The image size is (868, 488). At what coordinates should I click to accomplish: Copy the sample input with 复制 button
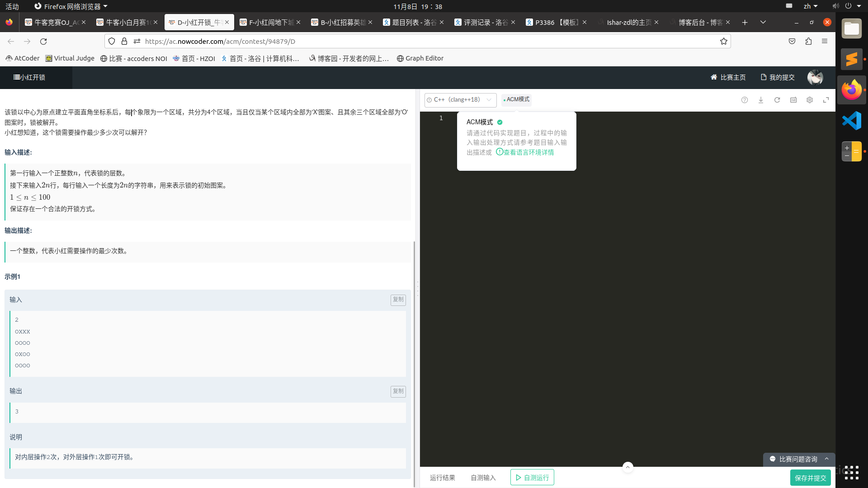point(398,300)
